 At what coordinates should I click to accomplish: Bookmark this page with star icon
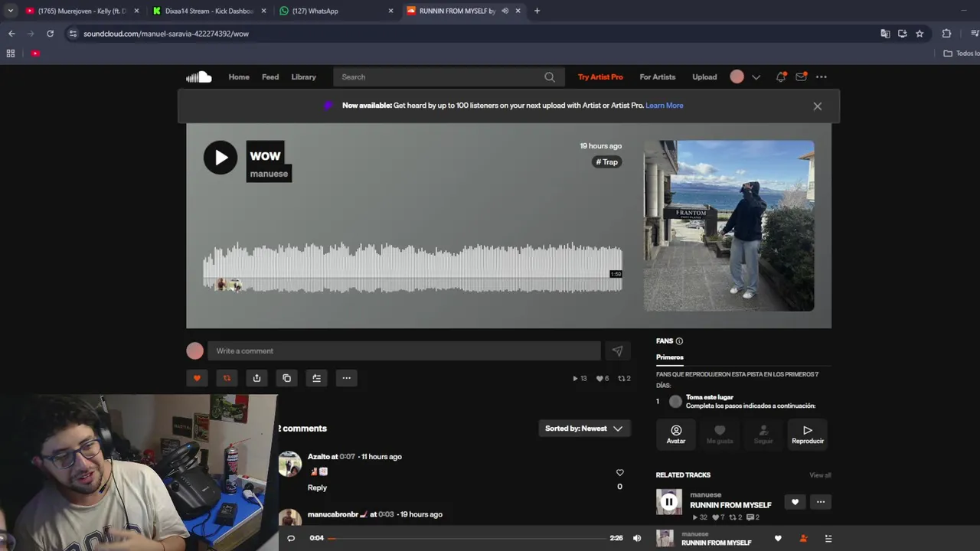(x=920, y=34)
